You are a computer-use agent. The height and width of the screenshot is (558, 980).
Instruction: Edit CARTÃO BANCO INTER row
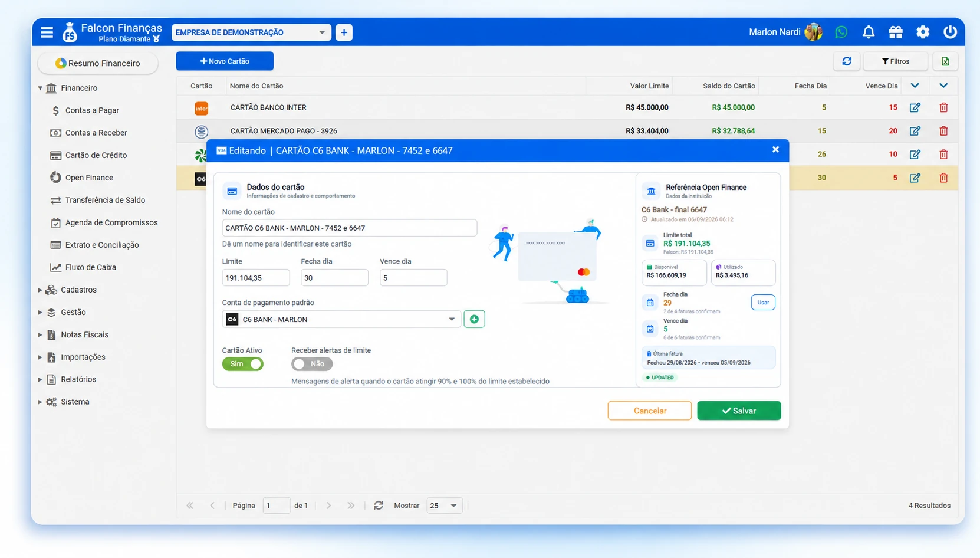pyautogui.click(x=915, y=107)
